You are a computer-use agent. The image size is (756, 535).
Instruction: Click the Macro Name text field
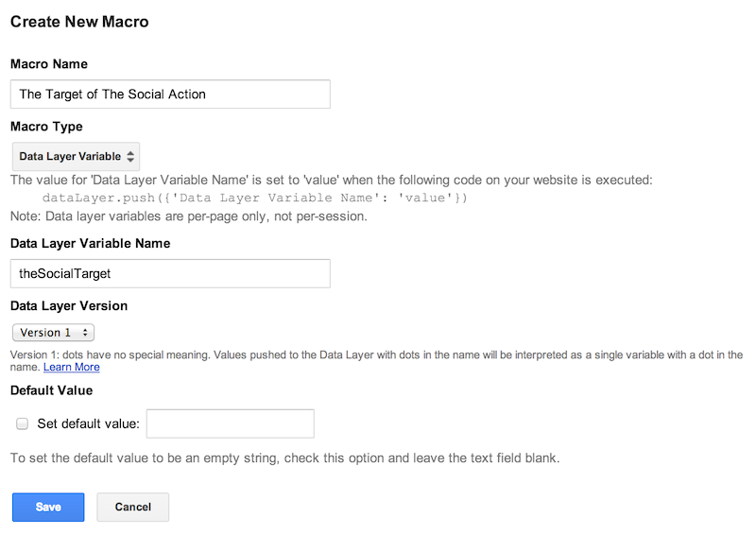[170, 95]
